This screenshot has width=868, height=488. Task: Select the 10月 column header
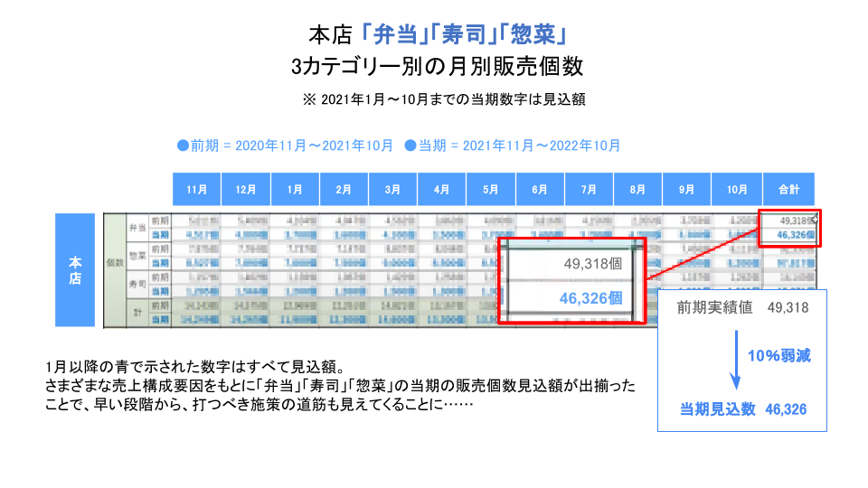point(737,189)
